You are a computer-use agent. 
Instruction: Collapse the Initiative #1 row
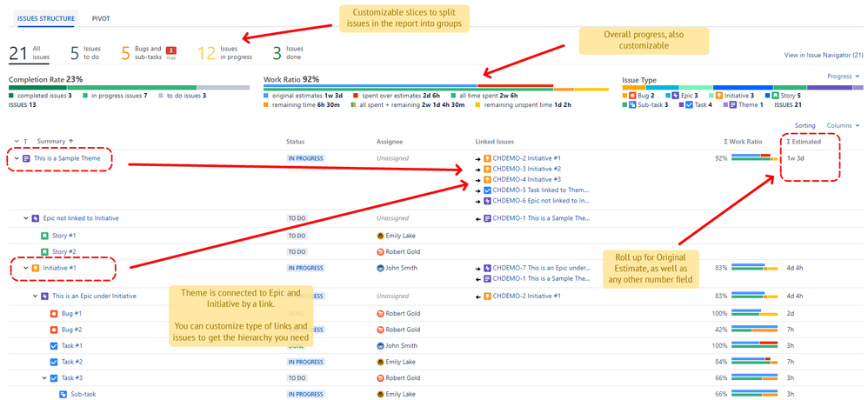[25, 269]
